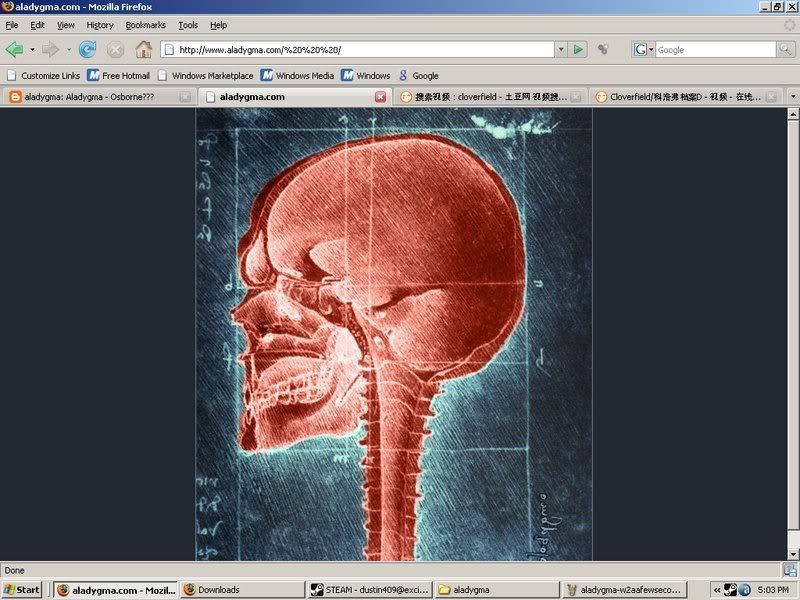Viewport: 800px width, 600px height.
Task: Open the Windows Marketplace bookmark
Action: [205, 75]
